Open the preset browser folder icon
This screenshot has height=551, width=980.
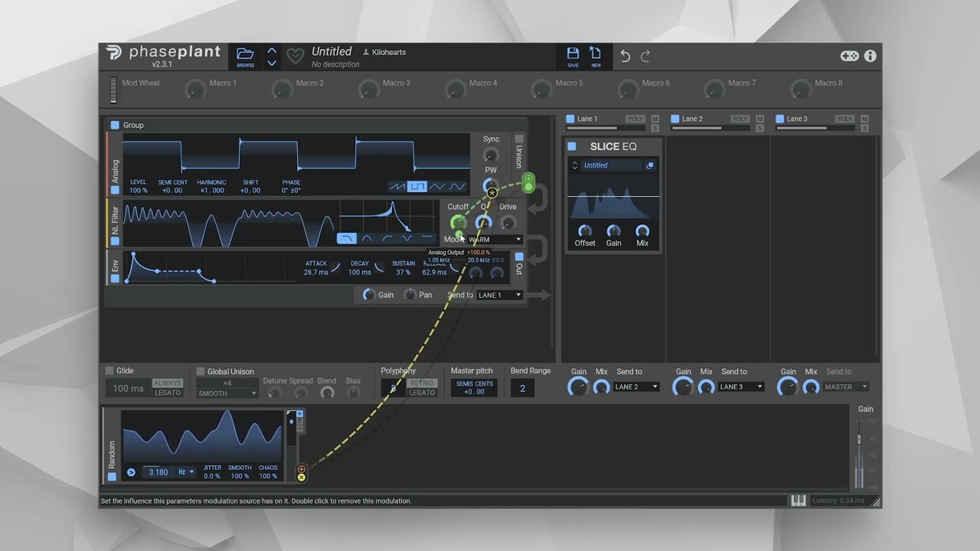[245, 54]
